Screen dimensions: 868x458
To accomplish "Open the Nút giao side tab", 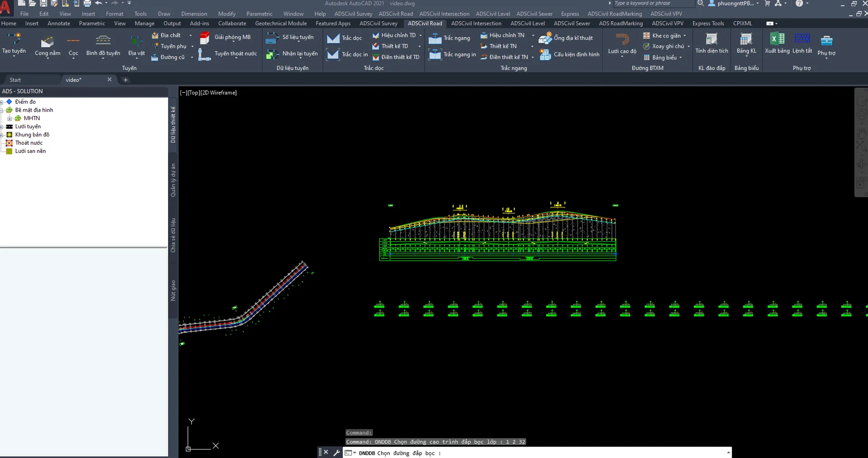I will click(x=173, y=290).
